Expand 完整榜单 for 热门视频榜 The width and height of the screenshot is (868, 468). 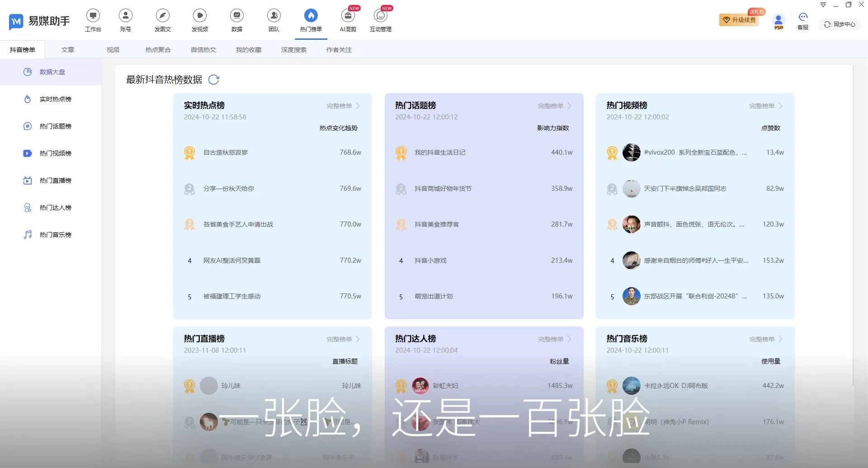tap(766, 106)
